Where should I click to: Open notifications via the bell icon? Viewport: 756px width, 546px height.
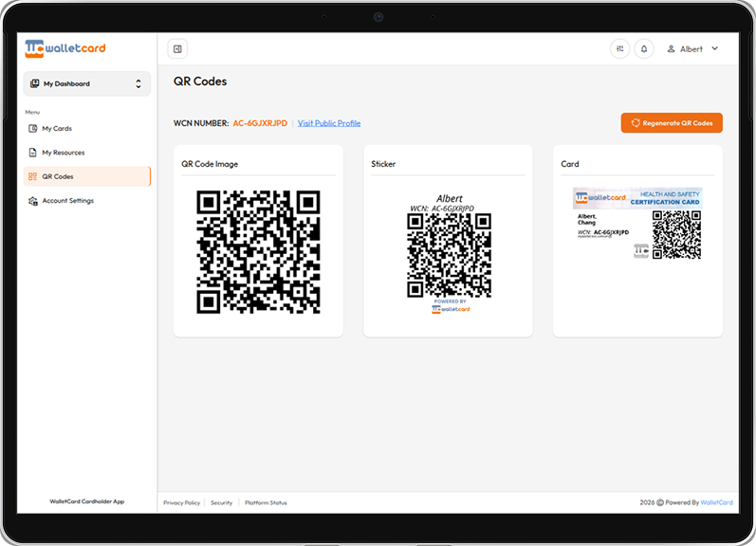pos(644,48)
